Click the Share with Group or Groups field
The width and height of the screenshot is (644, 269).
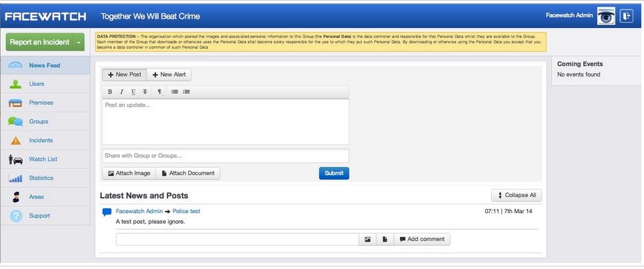(x=225, y=156)
